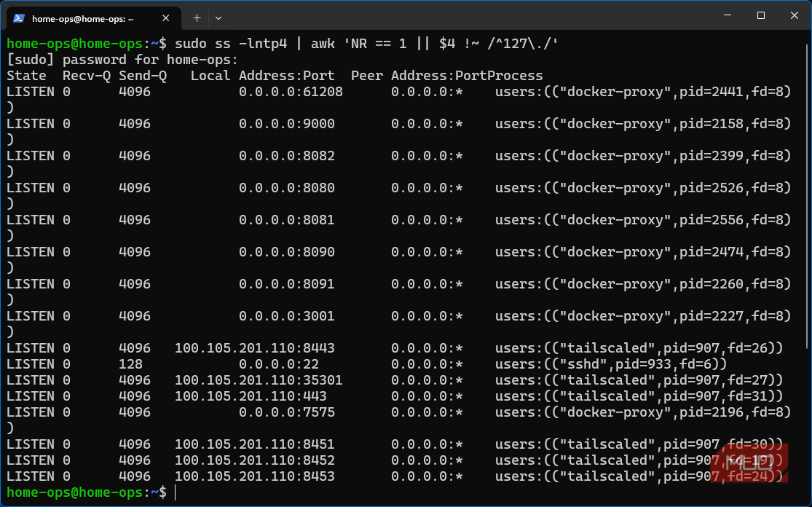Click the address 0.0.0.0:8091
Viewport: 812px width, 507px height.
[x=286, y=284]
